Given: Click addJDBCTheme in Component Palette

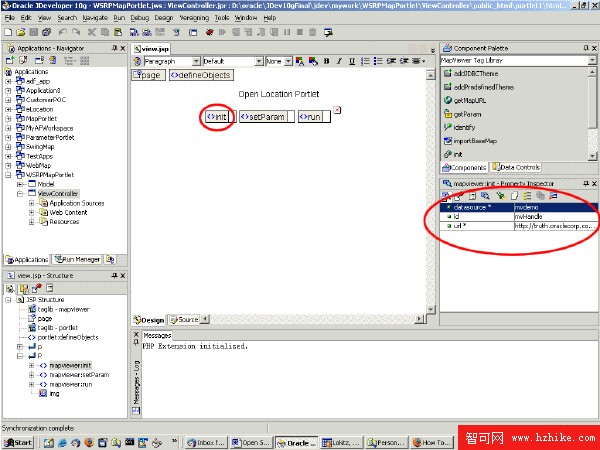Looking at the screenshot, I should pyautogui.click(x=471, y=73).
